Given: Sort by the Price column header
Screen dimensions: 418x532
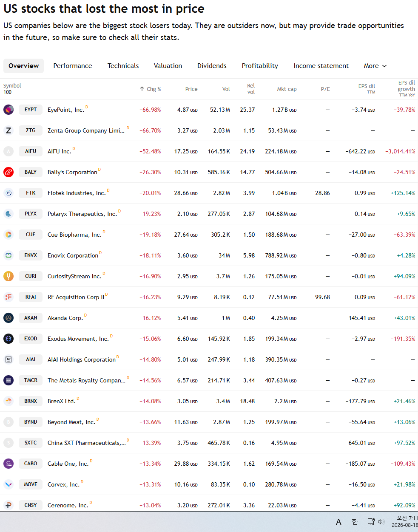Looking at the screenshot, I should coord(191,89).
